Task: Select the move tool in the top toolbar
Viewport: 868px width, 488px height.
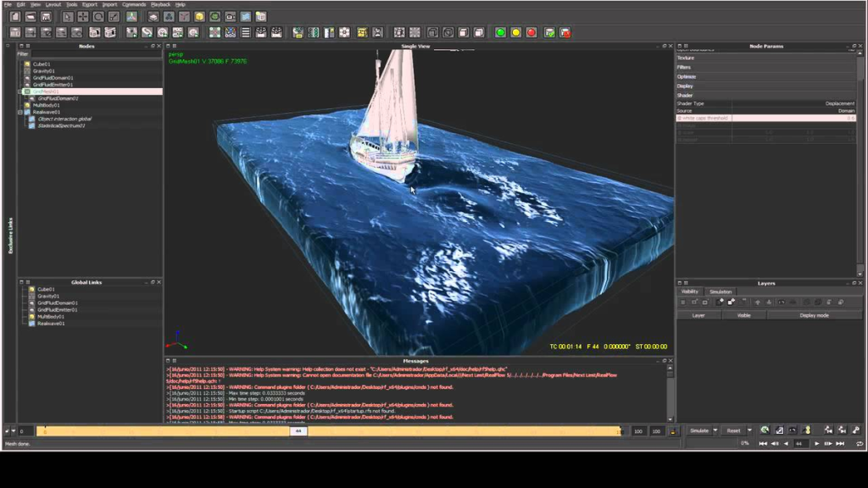Action: (x=83, y=17)
